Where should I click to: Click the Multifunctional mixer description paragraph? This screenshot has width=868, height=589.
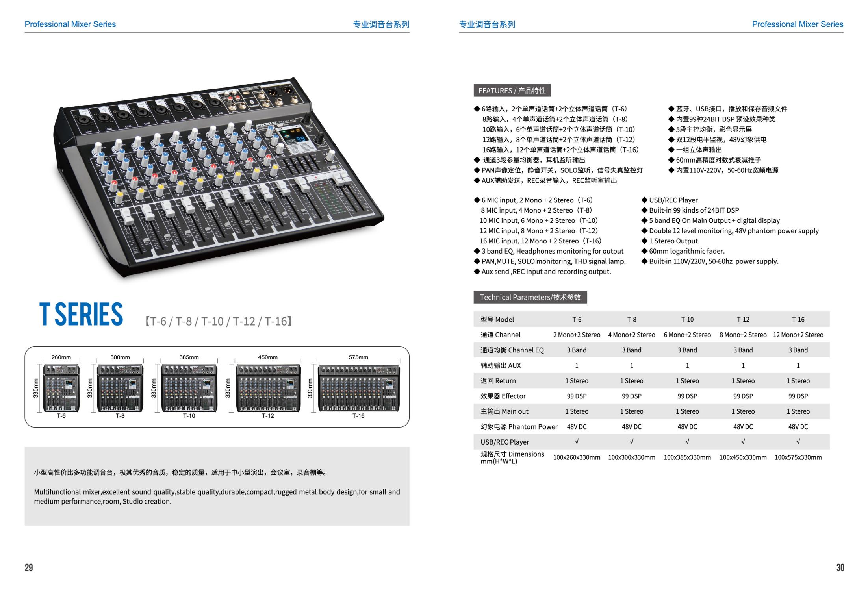pos(217,496)
